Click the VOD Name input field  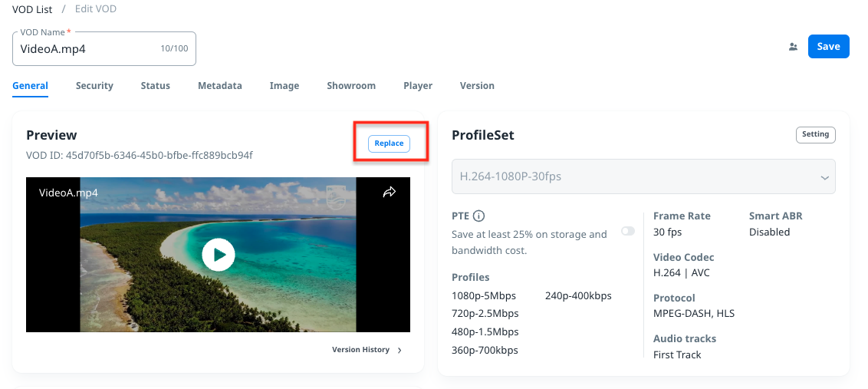[x=84, y=49]
